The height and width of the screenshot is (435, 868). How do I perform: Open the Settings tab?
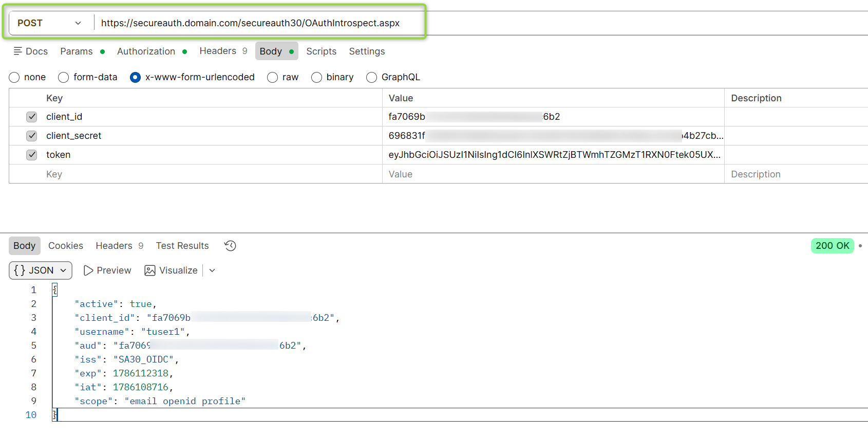pos(367,51)
